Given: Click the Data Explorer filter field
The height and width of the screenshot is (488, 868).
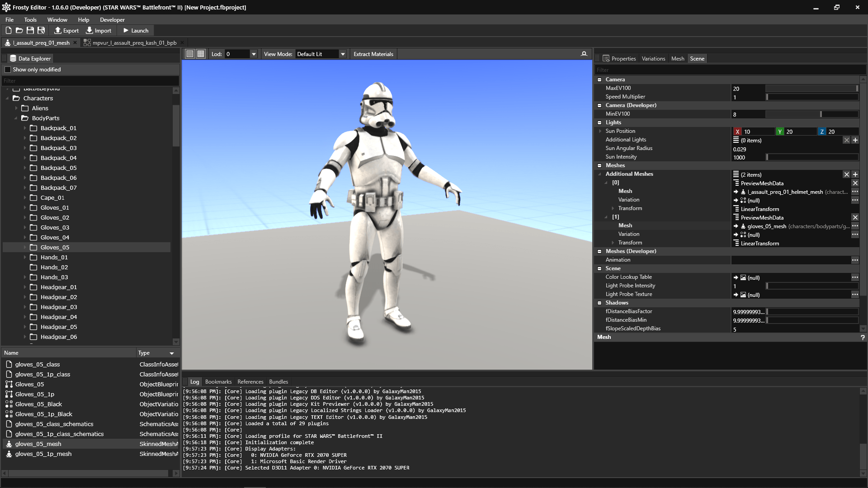Looking at the screenshot, I should tap(90, 80).
